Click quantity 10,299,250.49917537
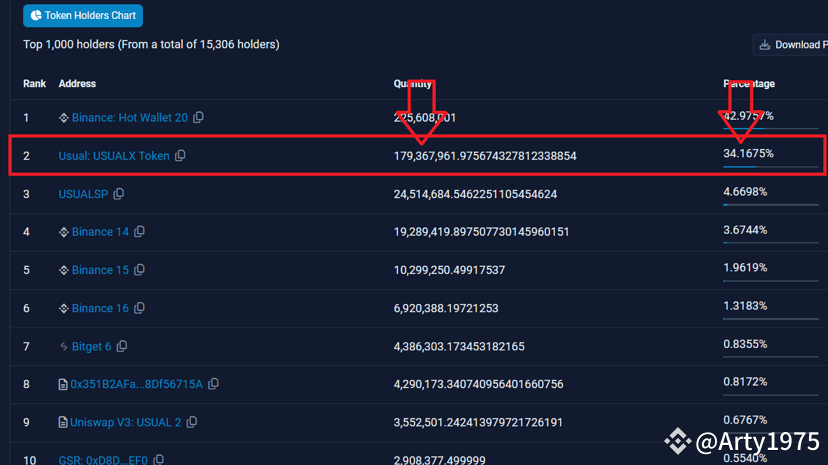828x465 pixels. [449, 270]
